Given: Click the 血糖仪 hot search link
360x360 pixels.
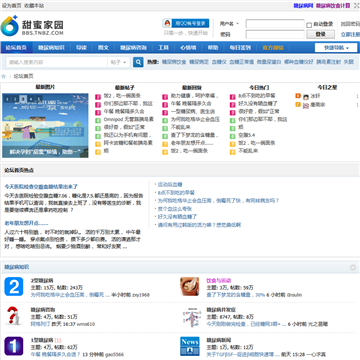Looking at the screenshot, I should coord(219,62).
